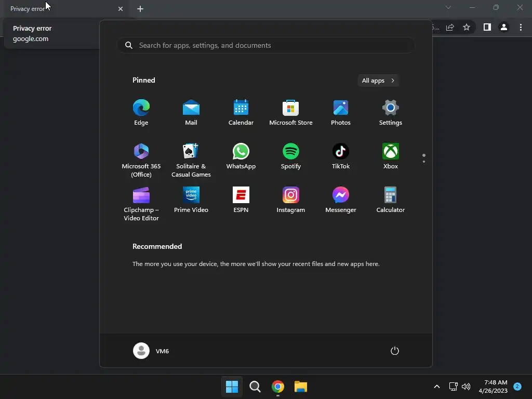
Task: Launch the Calendar app
Action: tap(241, 112)
